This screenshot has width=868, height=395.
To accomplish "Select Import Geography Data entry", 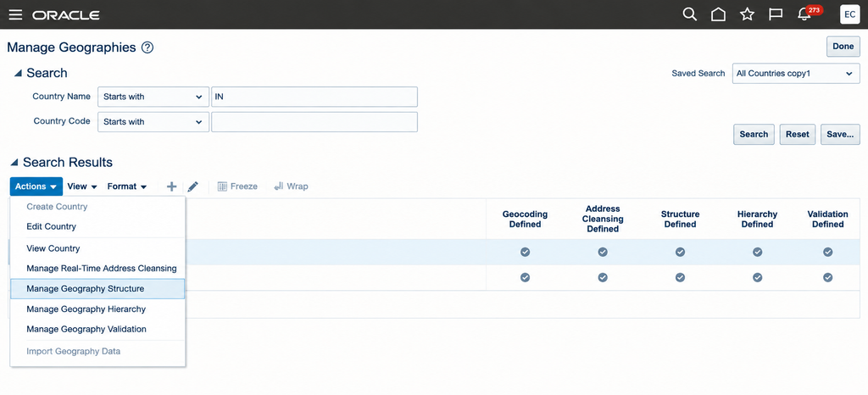I will tap(97, 351).
